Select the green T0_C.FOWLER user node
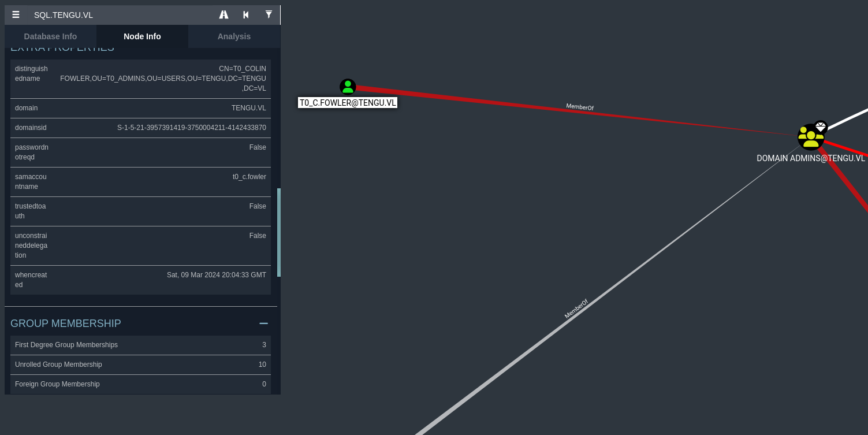The image size is (868, 435). pos(348,87)
